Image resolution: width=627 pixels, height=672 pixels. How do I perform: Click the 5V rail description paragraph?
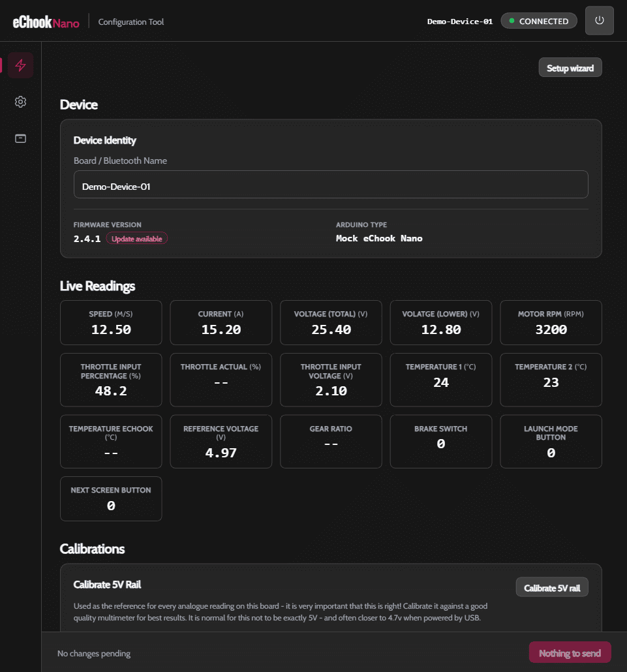tap(281, 612)
